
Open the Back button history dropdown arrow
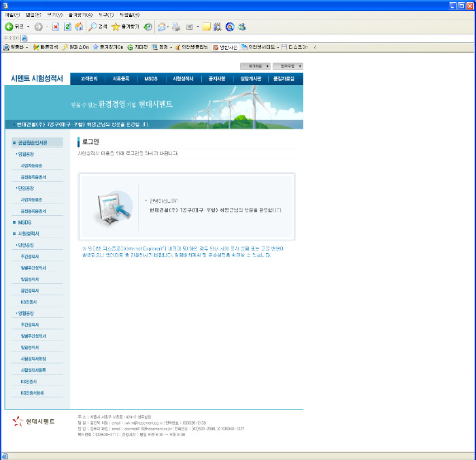coord(29,27)
